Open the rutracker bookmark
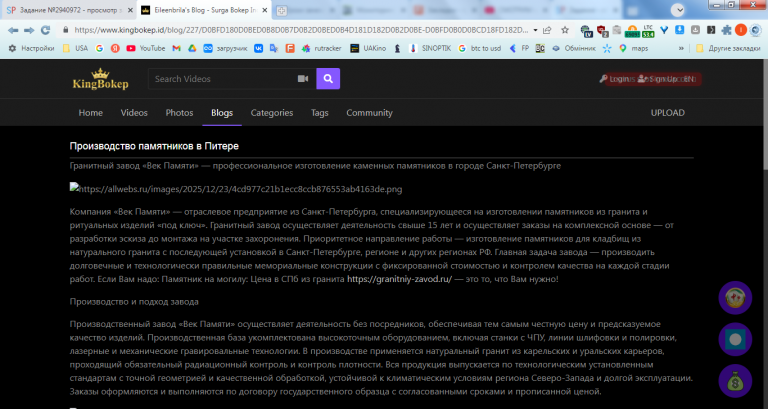The image size is (768, 409). pyautogui.click(x=321, y=48)
